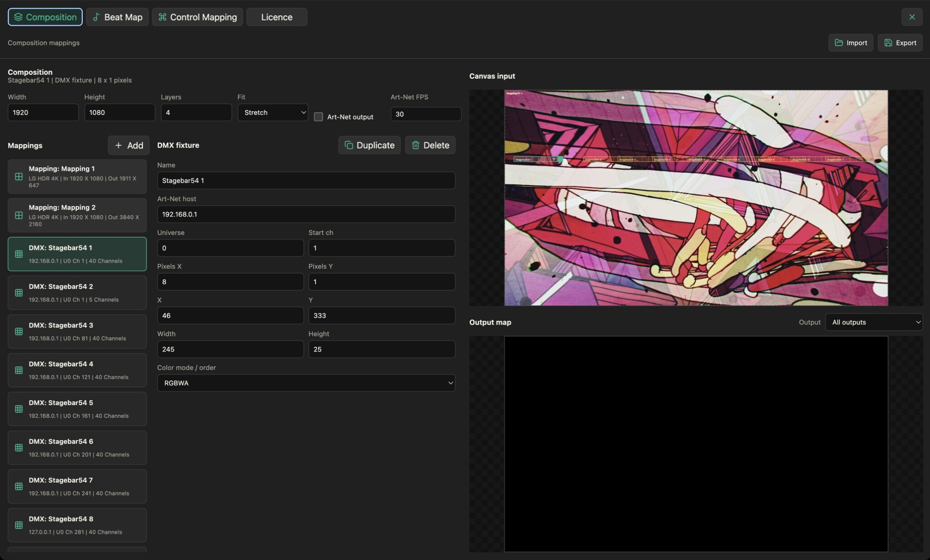The height and width of the screenshot is (560, 930).
Task: Click the composition Height field 1080
Action: pyautogui.click(x=119, y=113)
